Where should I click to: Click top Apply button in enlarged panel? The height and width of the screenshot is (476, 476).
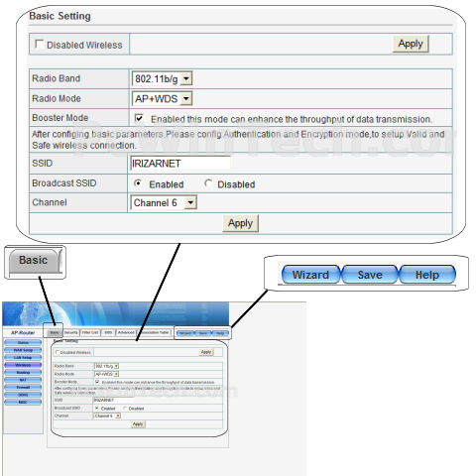411,44
